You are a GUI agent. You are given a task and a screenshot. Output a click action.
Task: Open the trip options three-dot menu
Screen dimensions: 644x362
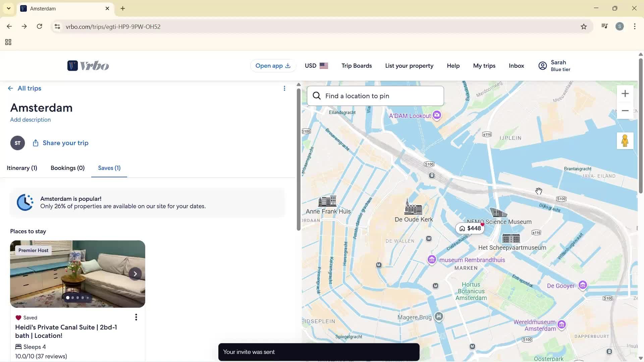(285, 88)
